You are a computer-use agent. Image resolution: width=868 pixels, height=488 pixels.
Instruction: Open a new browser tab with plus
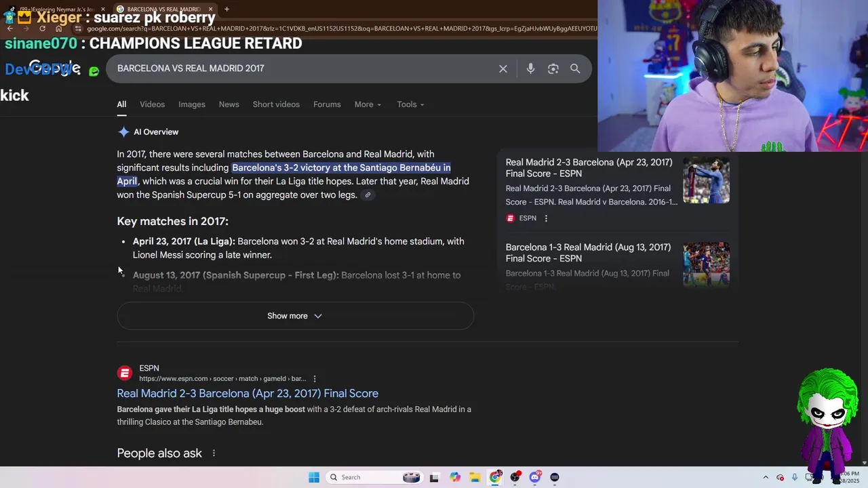click(226, 9)
